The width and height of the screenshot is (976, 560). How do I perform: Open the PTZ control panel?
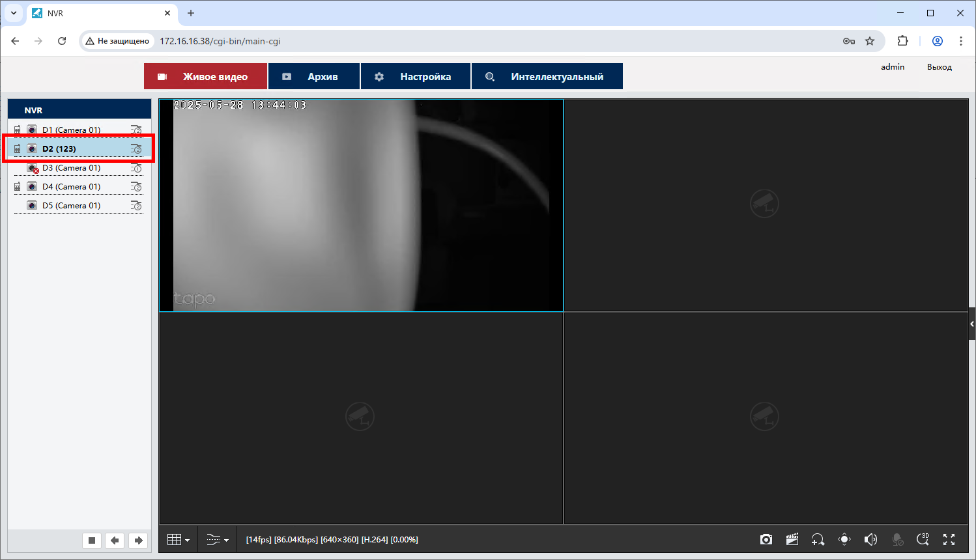pyautogui.click(x=844, y=539)
